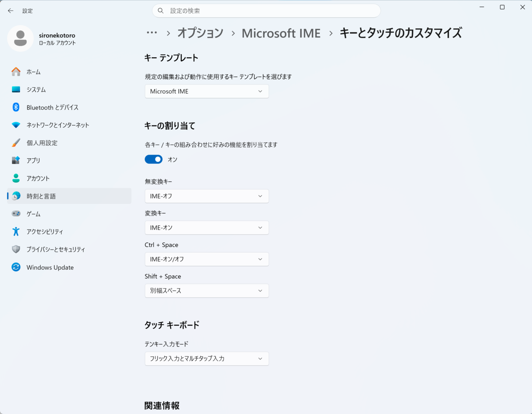Click the ゲーム controller icon

point(16,214)
